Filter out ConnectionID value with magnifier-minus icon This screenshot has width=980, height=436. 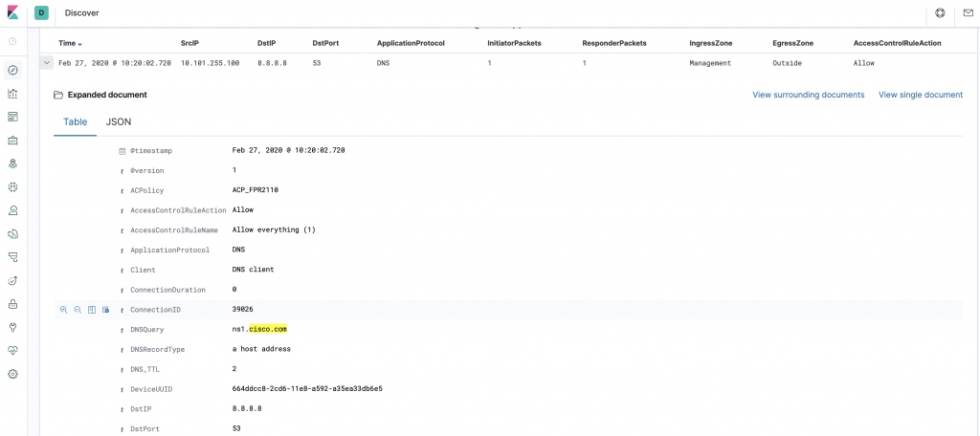(78, 310)
